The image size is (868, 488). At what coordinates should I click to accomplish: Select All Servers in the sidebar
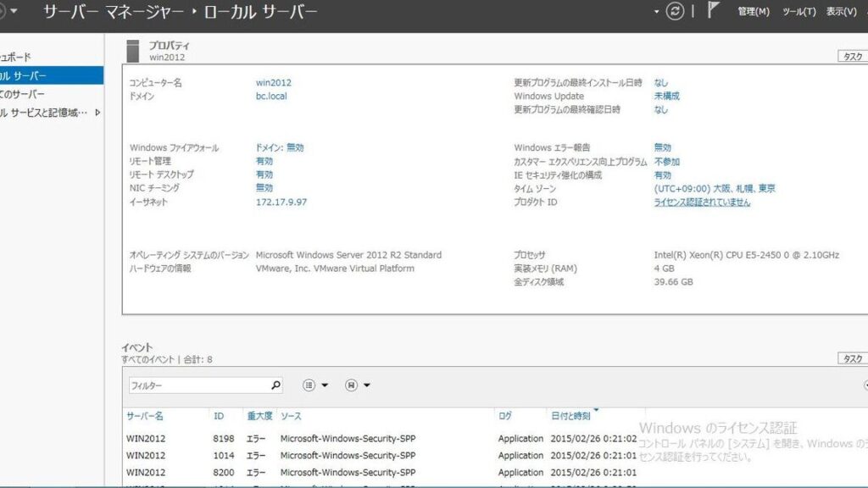[52, 94]
